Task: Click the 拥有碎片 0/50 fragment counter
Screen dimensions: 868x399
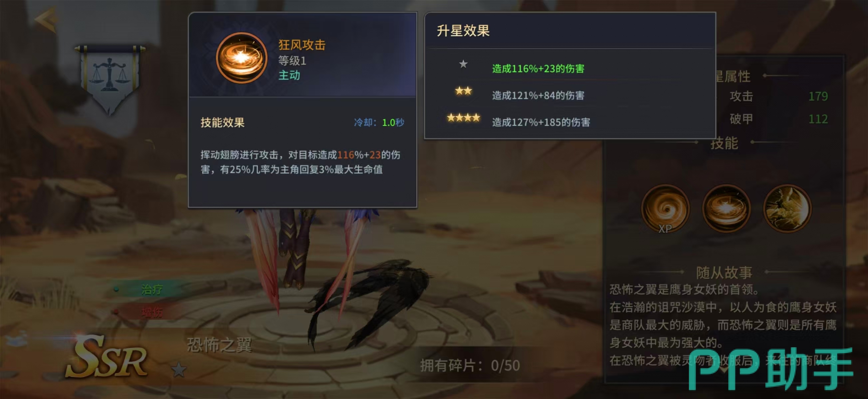Action: [x=470, y=365]
